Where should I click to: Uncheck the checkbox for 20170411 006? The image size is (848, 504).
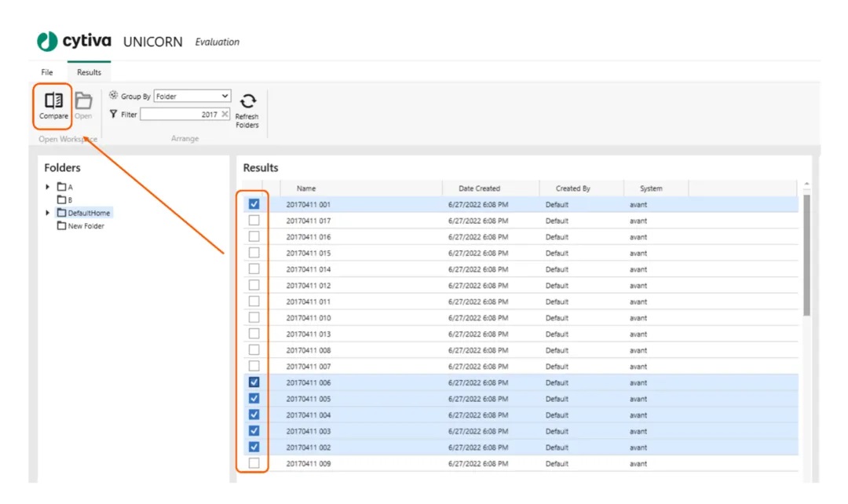254,382
